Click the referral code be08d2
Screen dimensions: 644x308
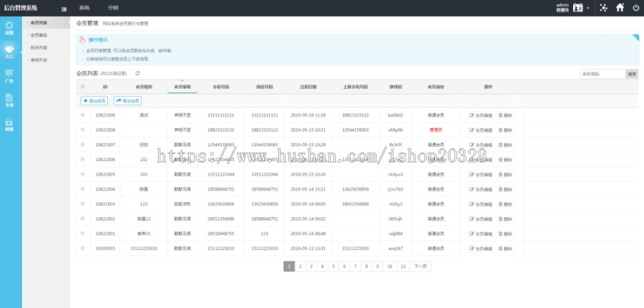pyautogui.click(x=395, y=115)
